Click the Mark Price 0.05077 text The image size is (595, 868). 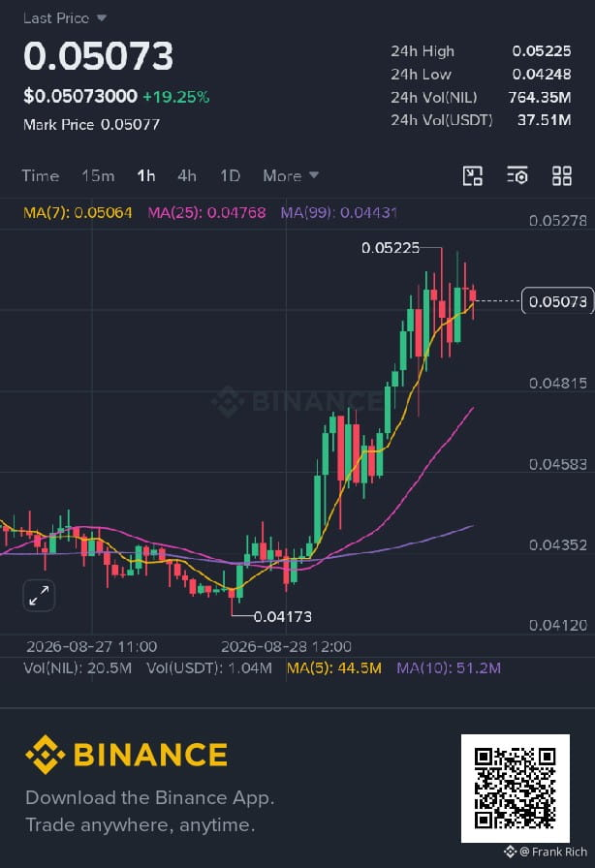pyautogui.click(x=91, y=125)
